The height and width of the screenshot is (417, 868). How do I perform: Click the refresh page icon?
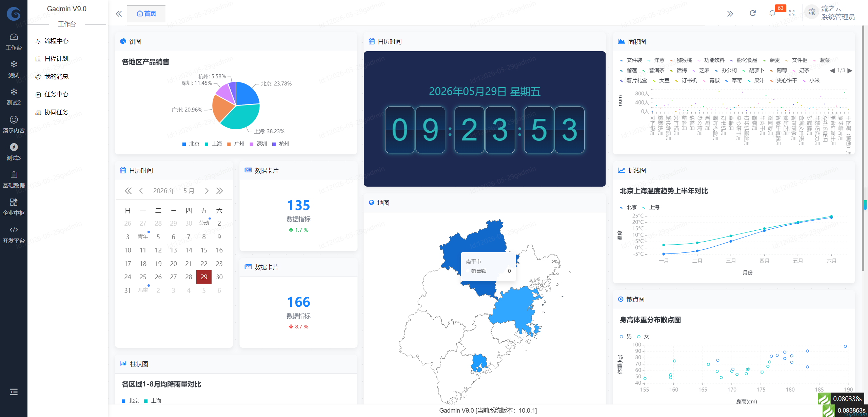click(x=753, y=13)
